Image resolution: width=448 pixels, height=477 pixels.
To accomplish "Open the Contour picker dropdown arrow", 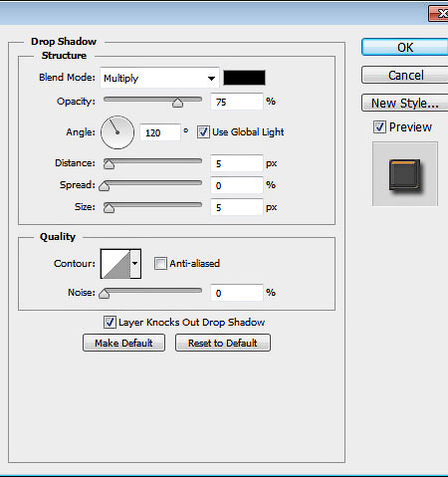I will pos(135,264).
